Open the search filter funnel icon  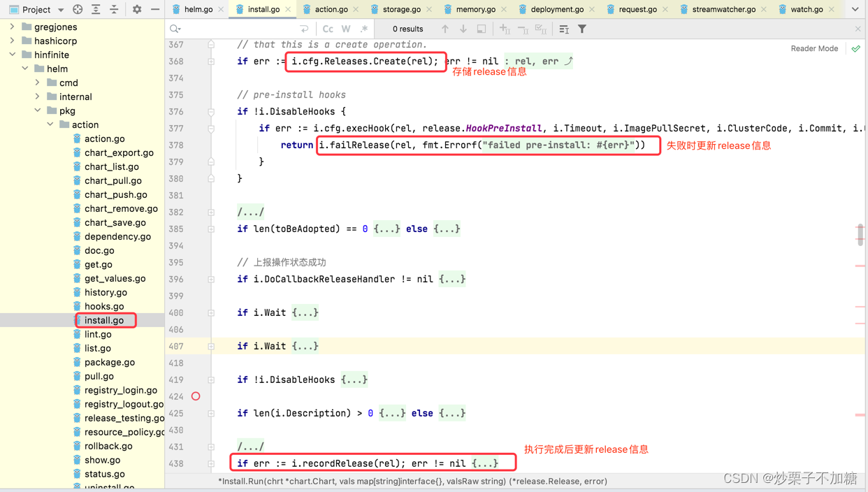[582, 29]
